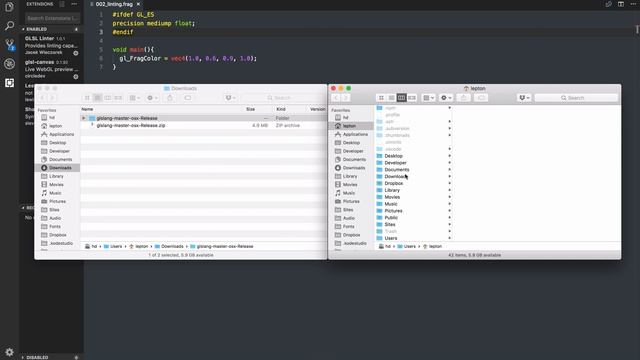Select the Dropbox folder in lepton column
Image resolution: width=640 pixels, height=360 pixels.
[x=413, y=183]
